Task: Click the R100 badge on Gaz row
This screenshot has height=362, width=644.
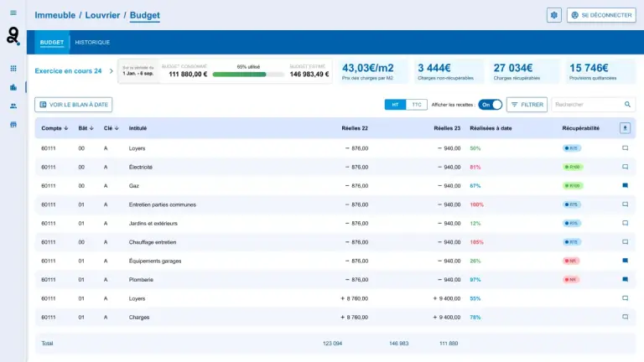Action: [x=573, y=185]
